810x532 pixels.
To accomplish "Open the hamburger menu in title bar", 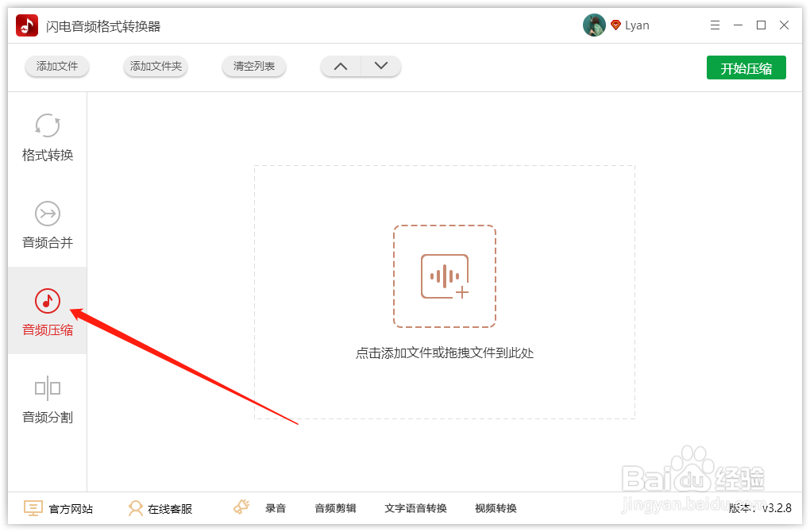I will (x=715, y=25).
